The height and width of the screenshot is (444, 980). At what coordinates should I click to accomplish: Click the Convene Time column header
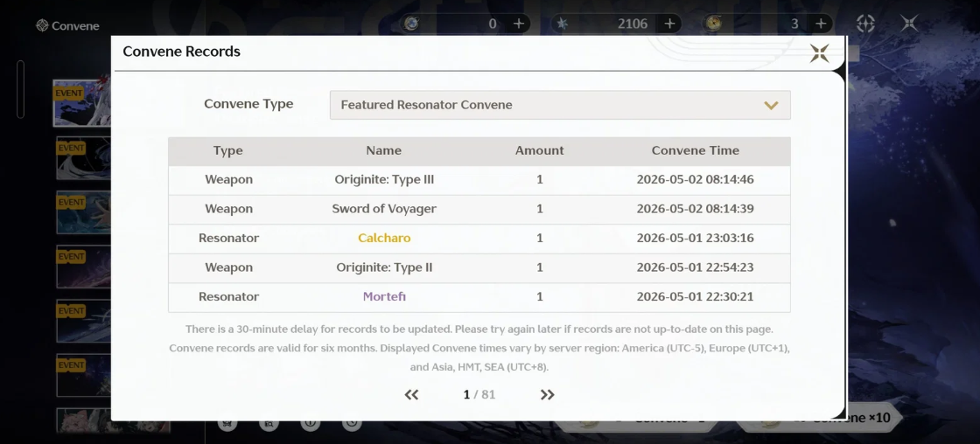[x=695, y=150]
